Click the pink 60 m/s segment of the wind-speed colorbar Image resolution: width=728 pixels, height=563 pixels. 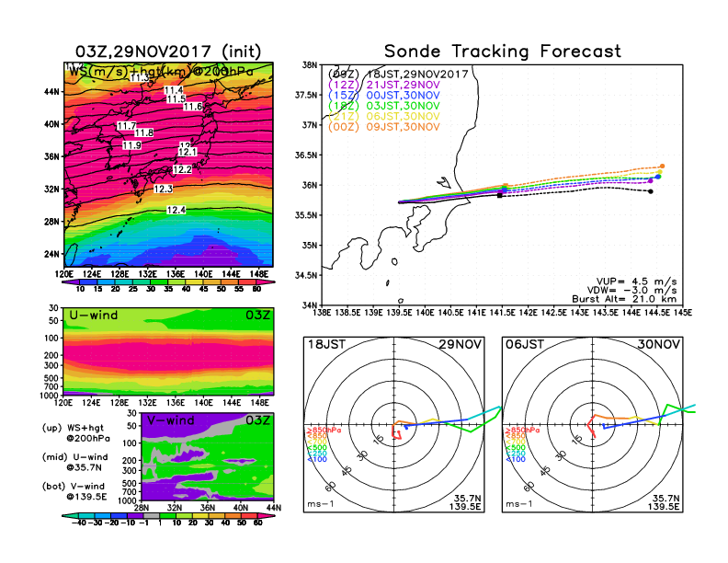pyautogui.click(x=266, y=282)
